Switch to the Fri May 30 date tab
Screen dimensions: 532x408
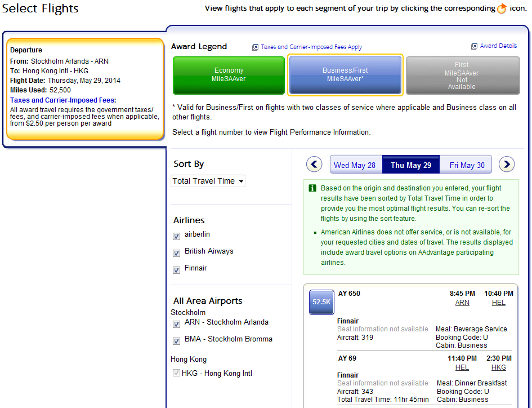tap(466, 165)
